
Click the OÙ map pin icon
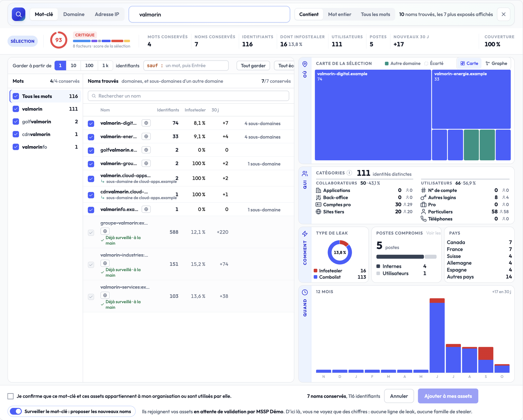pos(305,64)
